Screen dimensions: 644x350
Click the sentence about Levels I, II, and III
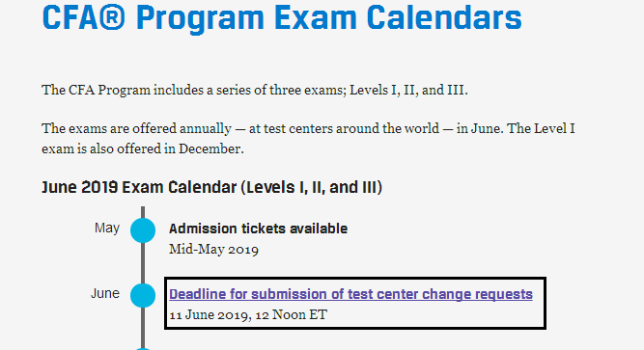[x=255, y=90]
